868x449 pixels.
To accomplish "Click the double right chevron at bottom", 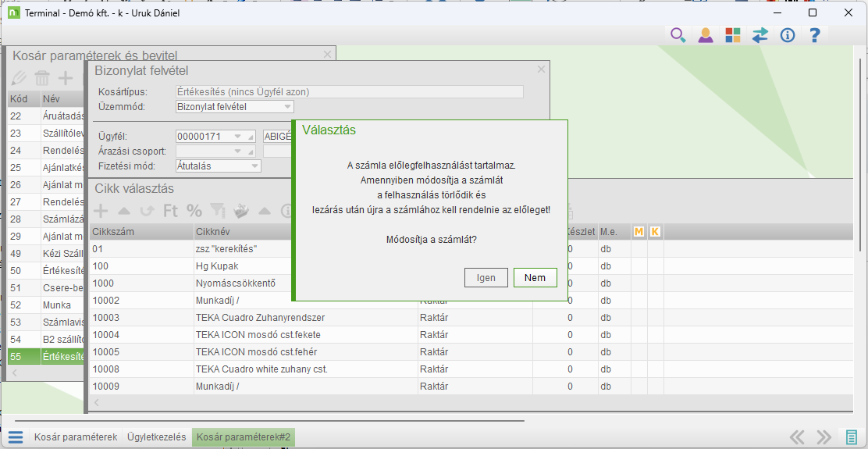I will click(x=824, y=437).
